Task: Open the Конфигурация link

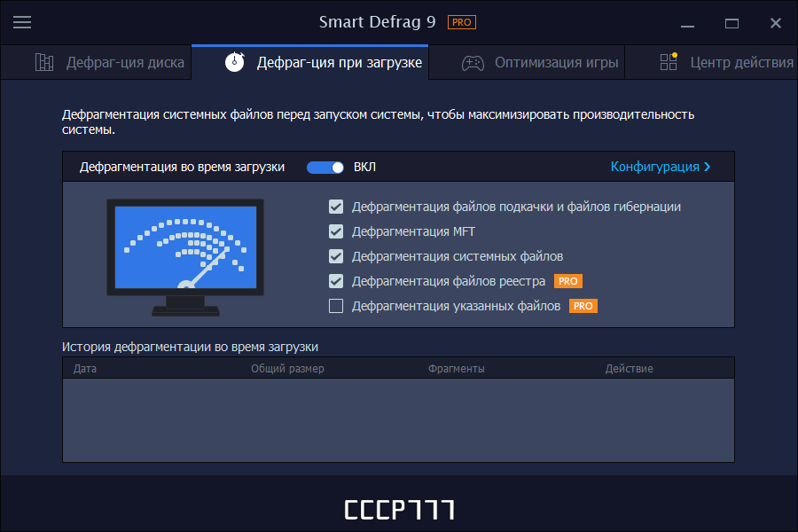Action: [654, 167]
